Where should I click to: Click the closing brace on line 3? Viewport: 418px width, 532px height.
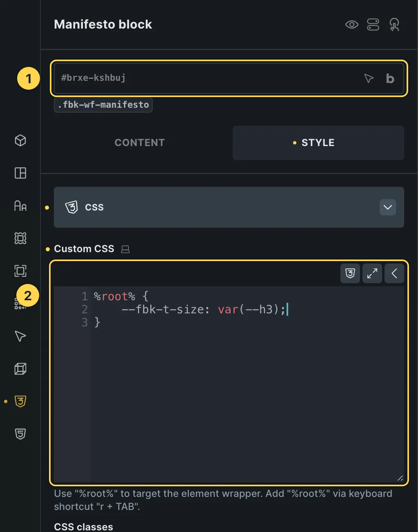click(97, 323)
